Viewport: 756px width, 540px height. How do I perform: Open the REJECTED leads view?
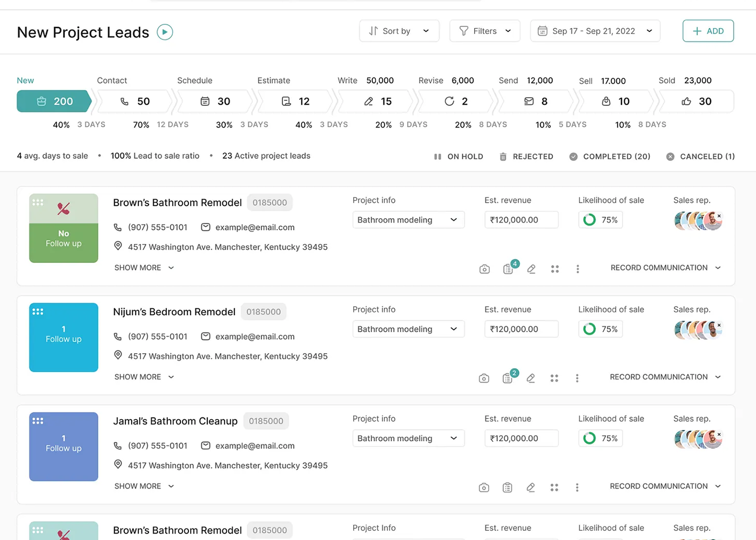tap(526, 156)
